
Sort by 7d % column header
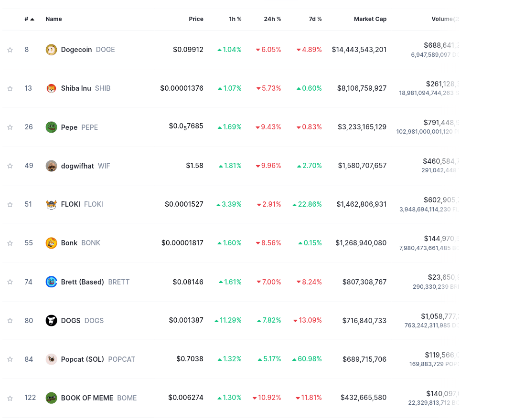315,19
